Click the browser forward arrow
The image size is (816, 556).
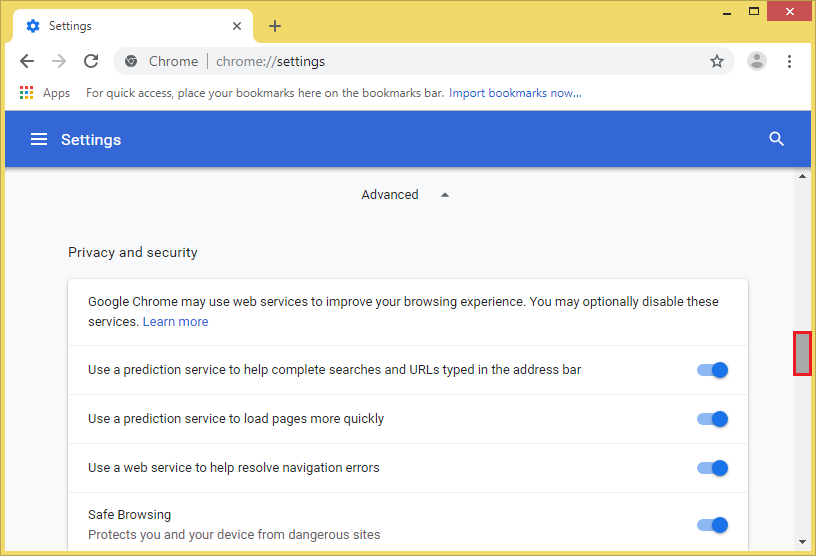(x=59, y=61)
